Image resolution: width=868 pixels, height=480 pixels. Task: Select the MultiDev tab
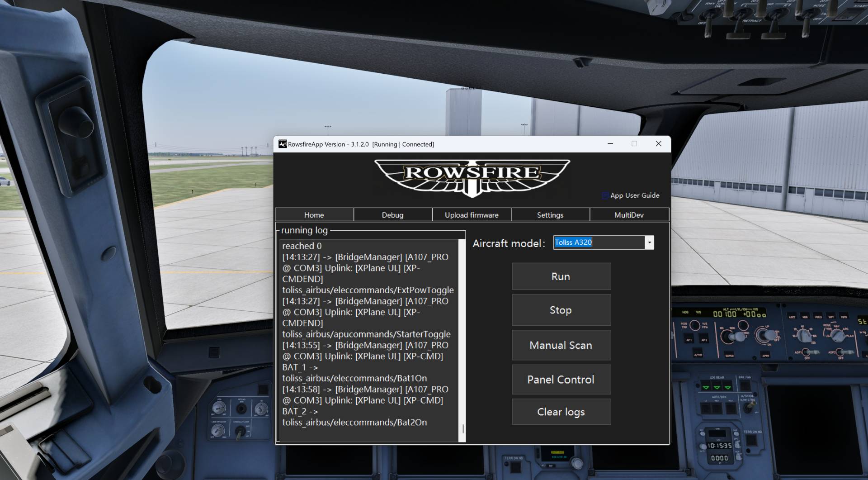coord(629,215)
